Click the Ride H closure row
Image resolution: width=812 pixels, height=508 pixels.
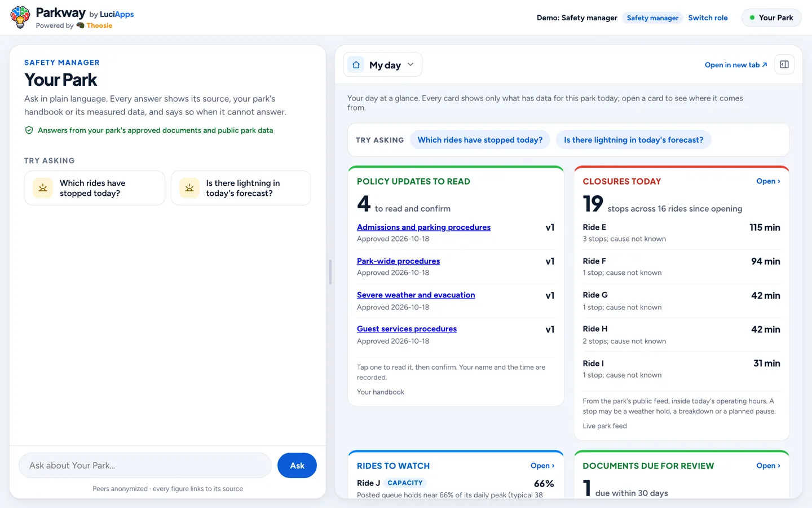point(681,335)
